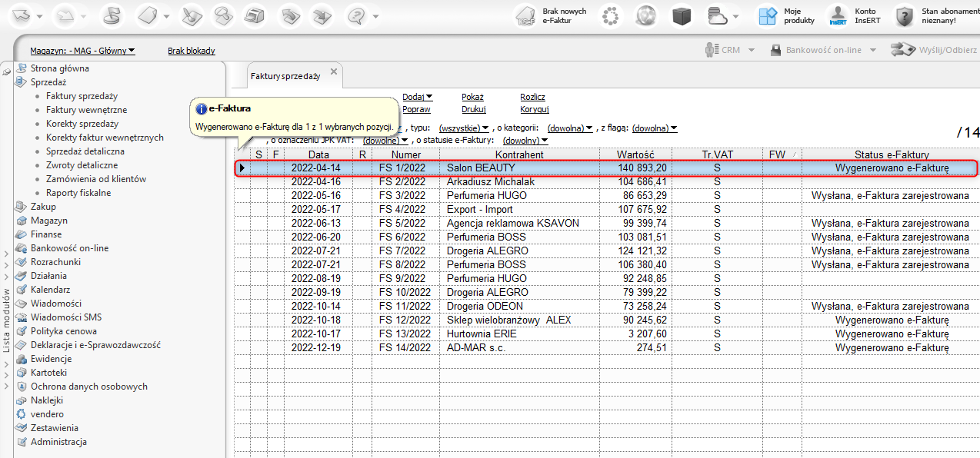980x458 pixels.
Task: Open Zamówienia od klientów in sidebar
Action: [96, 179]
